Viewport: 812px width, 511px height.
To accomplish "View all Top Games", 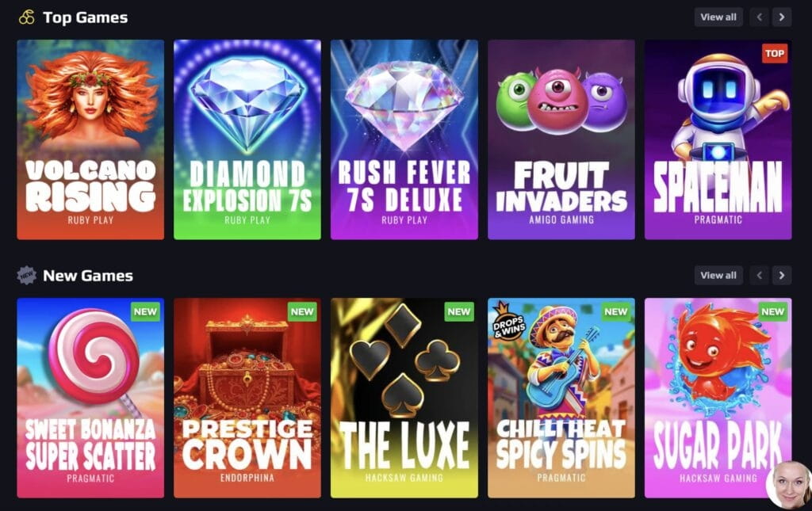I will [718, 17].
